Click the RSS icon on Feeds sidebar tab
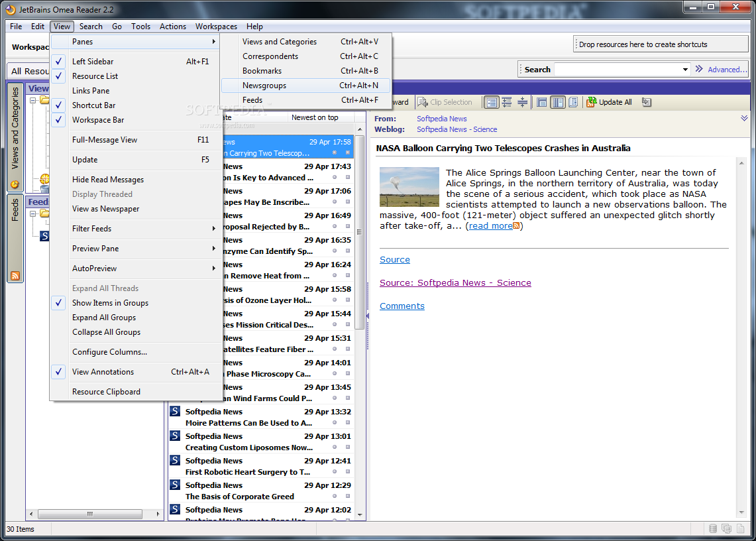This screenshot has height=541, width=756. tap(15, 276)
